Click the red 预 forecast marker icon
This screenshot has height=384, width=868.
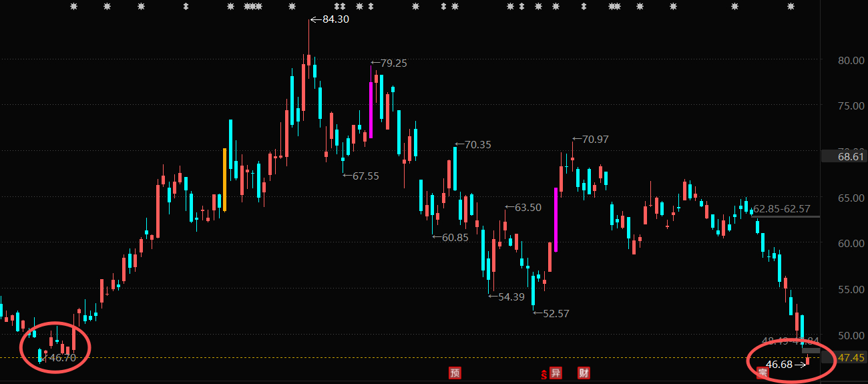[455, 373]
